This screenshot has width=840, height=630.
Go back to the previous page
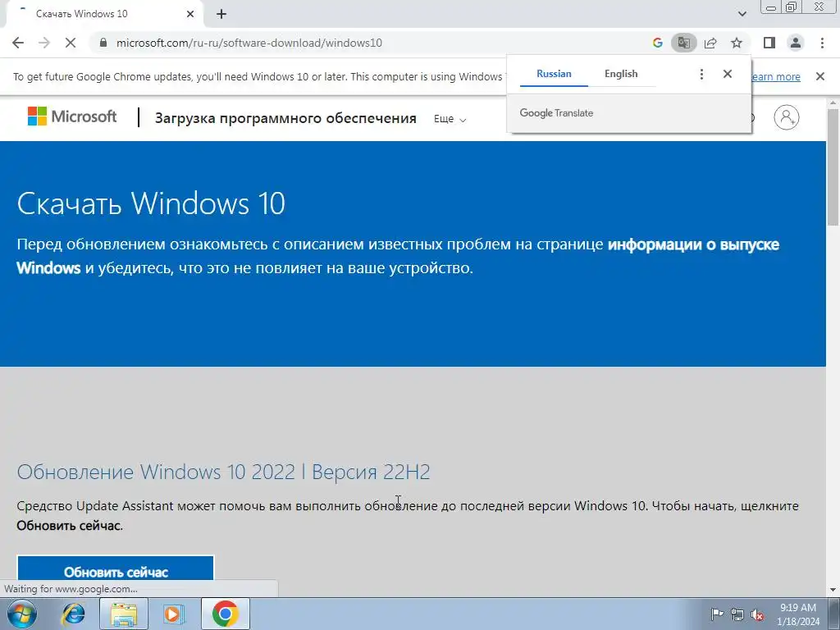pos(18,43)
